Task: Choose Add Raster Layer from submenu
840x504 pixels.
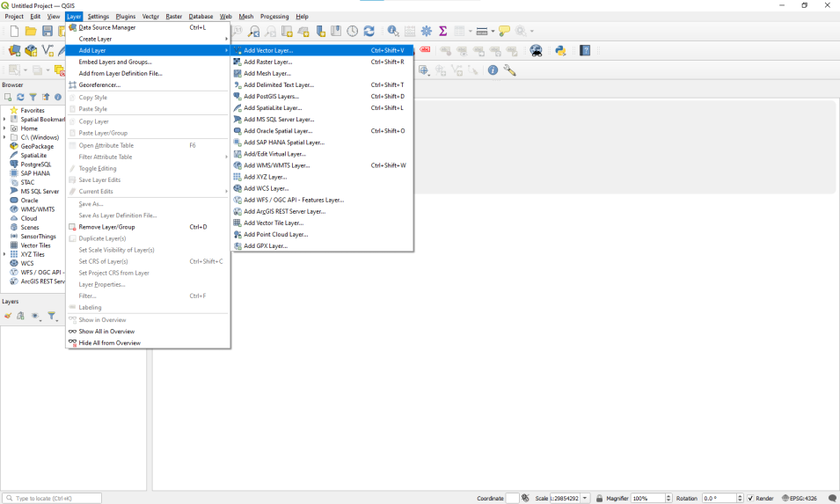Action: pyautogui.click(x=322, y=62)
